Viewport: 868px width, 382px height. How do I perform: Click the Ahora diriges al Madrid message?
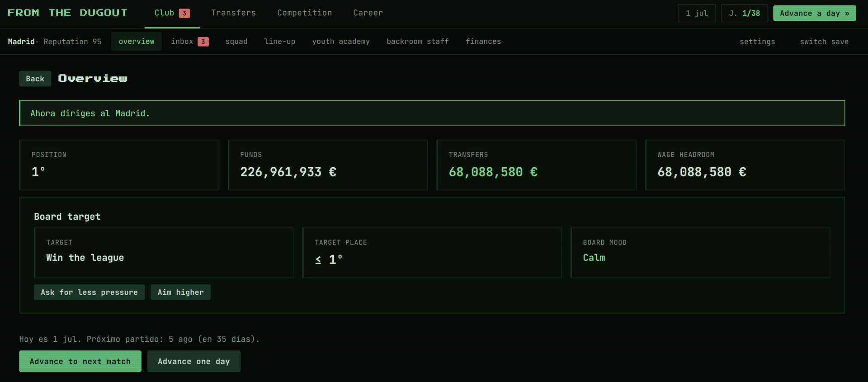(432, 113)
